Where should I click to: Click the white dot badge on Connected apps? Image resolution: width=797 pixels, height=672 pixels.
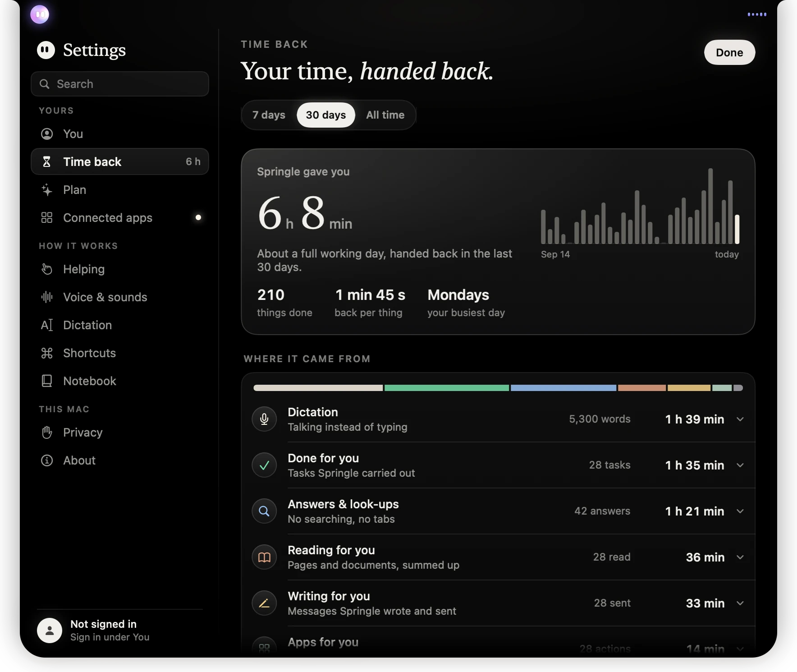(x=198, y=217)
